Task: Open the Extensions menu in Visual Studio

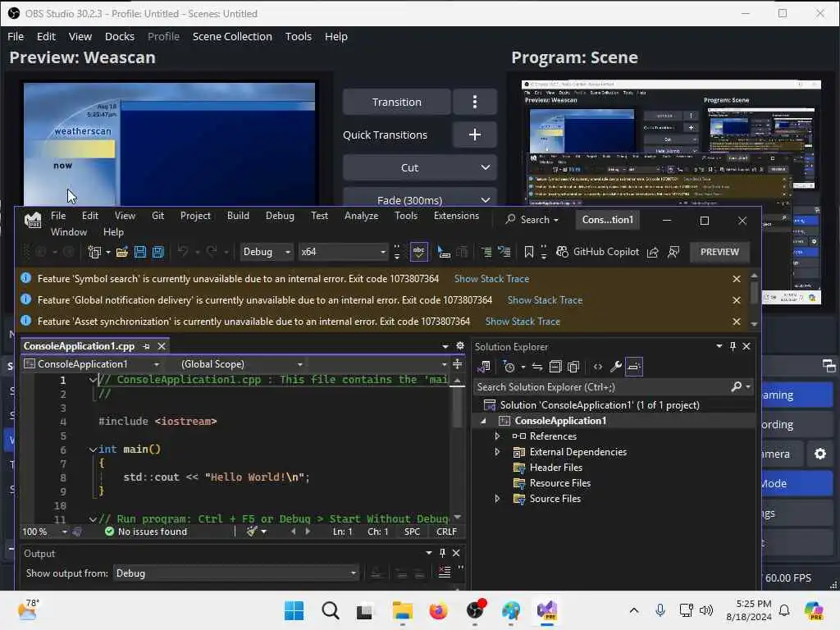Action: [456, 216]
